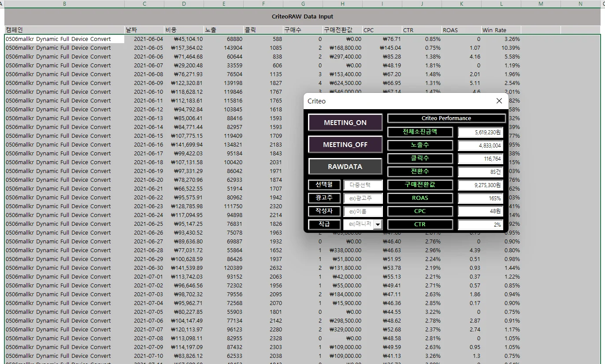The height and width of the screenshot is (364, 605).
Task: Select date cell 2021-06-15
Action: (x=144, y=136)
